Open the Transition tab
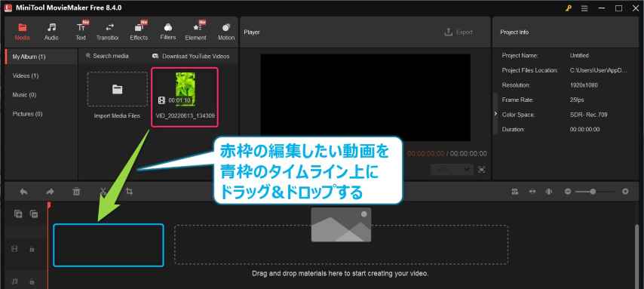 tap(108, 32)
